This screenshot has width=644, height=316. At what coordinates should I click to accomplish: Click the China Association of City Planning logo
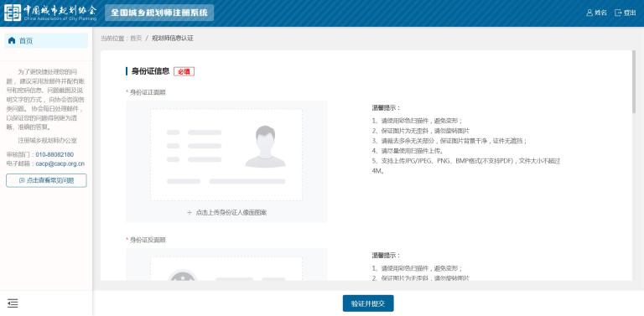coord(50,13)
